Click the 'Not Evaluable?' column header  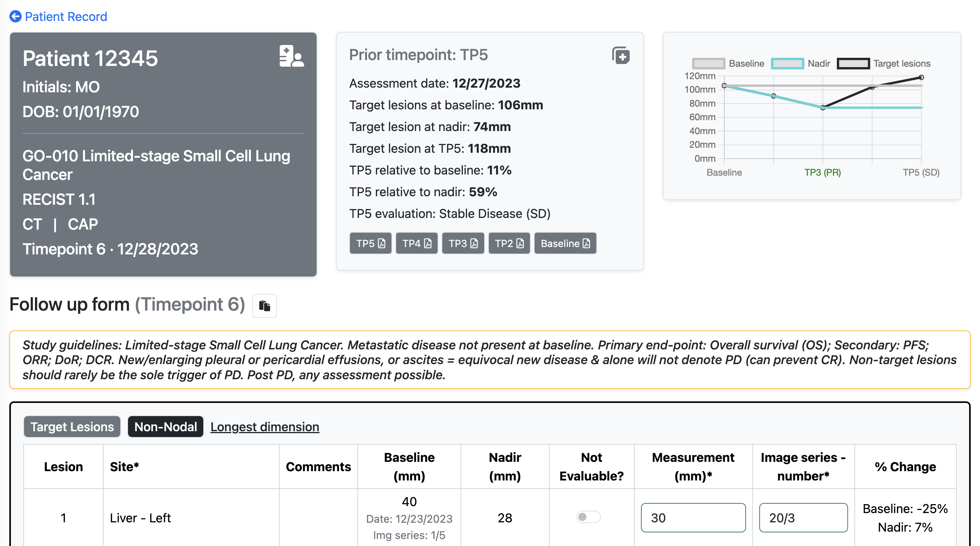(x=592, y=467)
